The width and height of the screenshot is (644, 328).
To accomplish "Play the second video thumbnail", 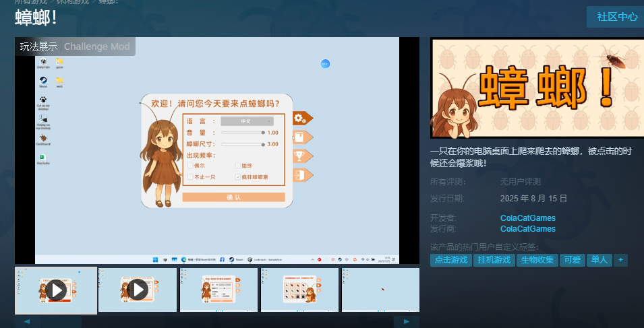I will [x=137, y=290].
